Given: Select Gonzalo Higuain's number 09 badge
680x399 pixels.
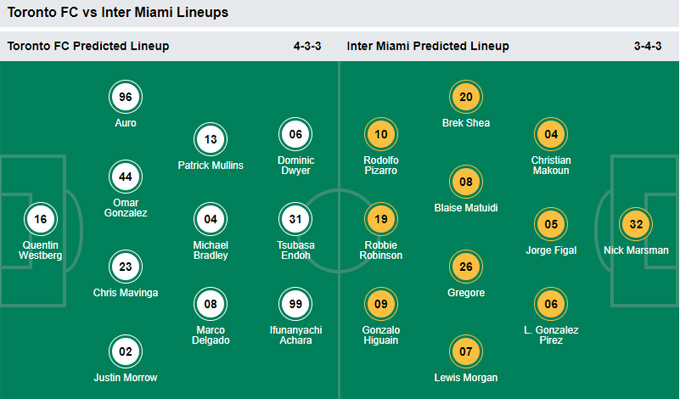Looking at the screenshot, I should [381, 304].
